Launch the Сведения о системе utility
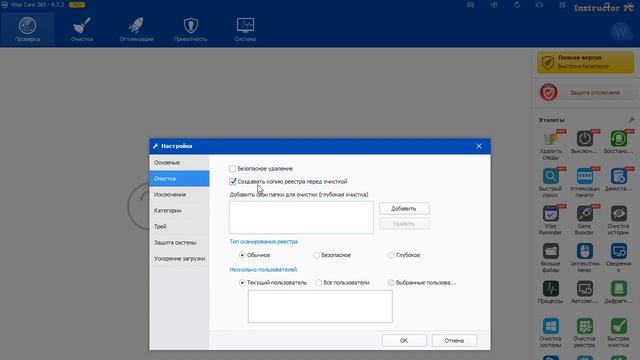Screen dimensions: 640x360 click(x=618, y=258)
